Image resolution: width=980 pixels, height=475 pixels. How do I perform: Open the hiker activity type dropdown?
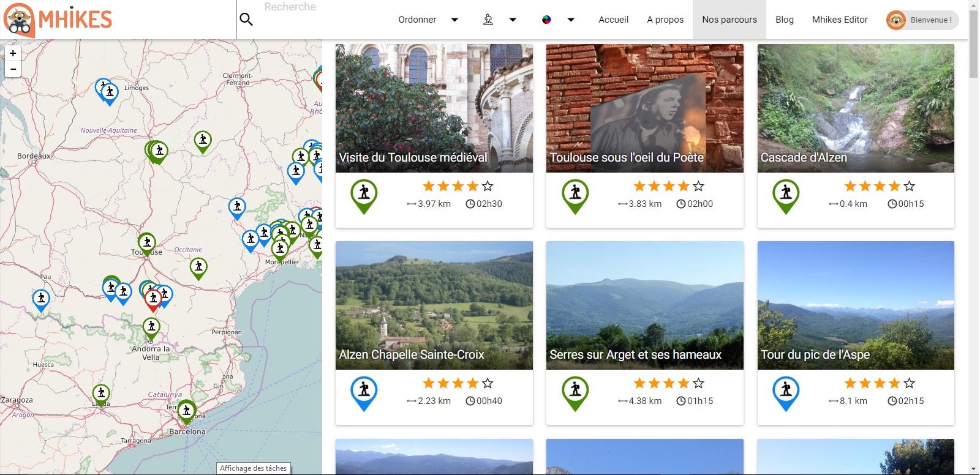(500, 20)
